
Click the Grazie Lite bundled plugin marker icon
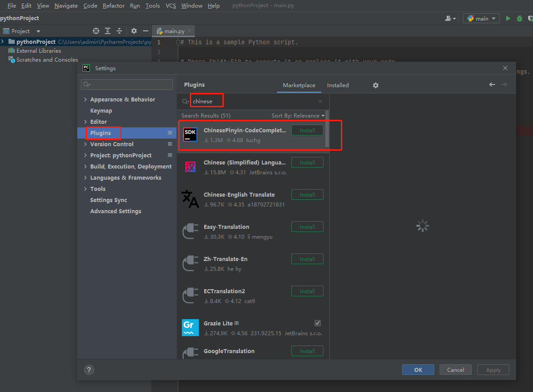237,323
